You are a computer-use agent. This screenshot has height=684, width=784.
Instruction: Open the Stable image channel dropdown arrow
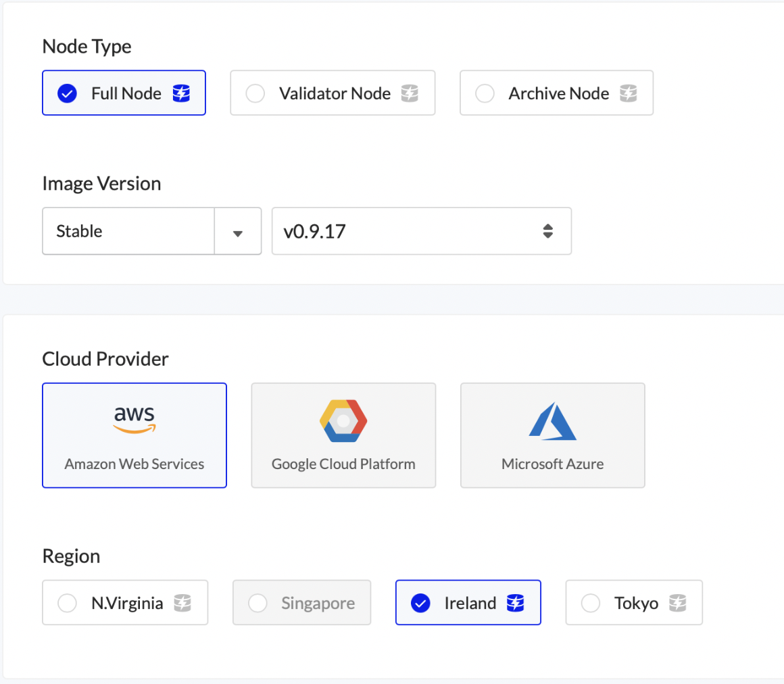[237, 232]
